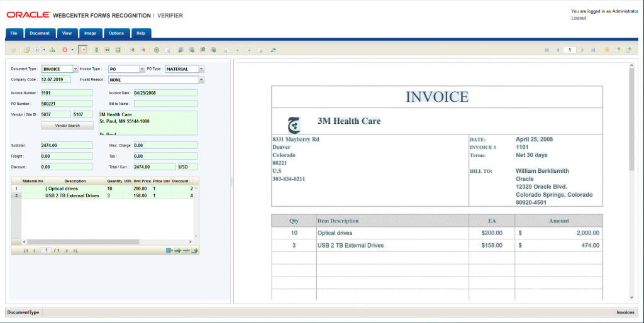This screenshot has height=323, width=644.
Task: Toggle the outlined document icon in toolbar
Action: pos(82,50)
